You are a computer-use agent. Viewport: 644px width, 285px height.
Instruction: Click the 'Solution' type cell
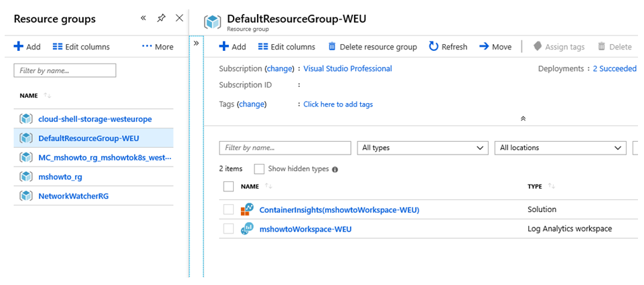point(542,209)
